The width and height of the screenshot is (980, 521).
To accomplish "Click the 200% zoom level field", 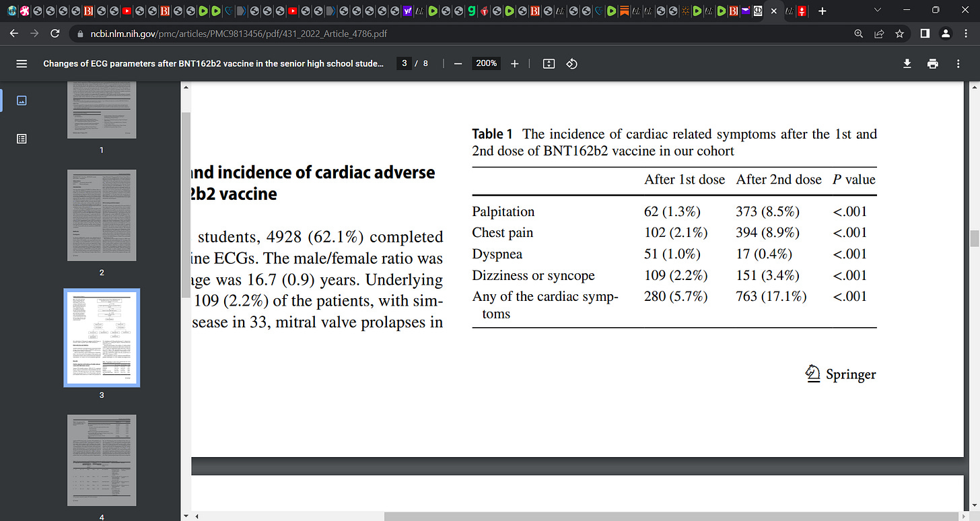I will pos(486,63).
